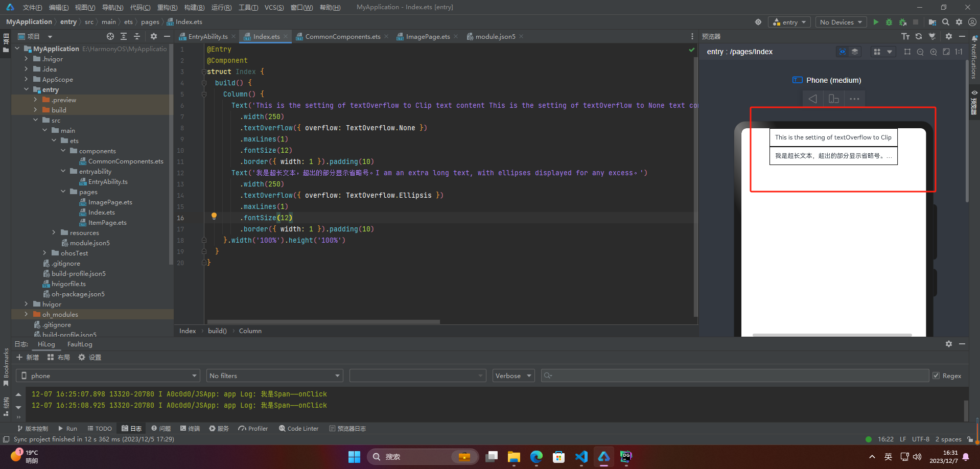
Task: Reset preview to 1:1 scale
Action: pyautogui.click(x=959, y=52)
